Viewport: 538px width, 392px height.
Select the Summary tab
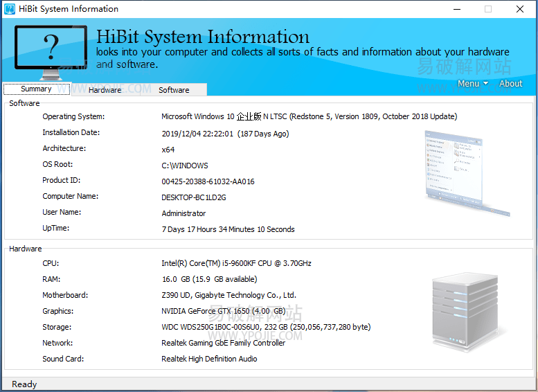click(x=36, y=89)
